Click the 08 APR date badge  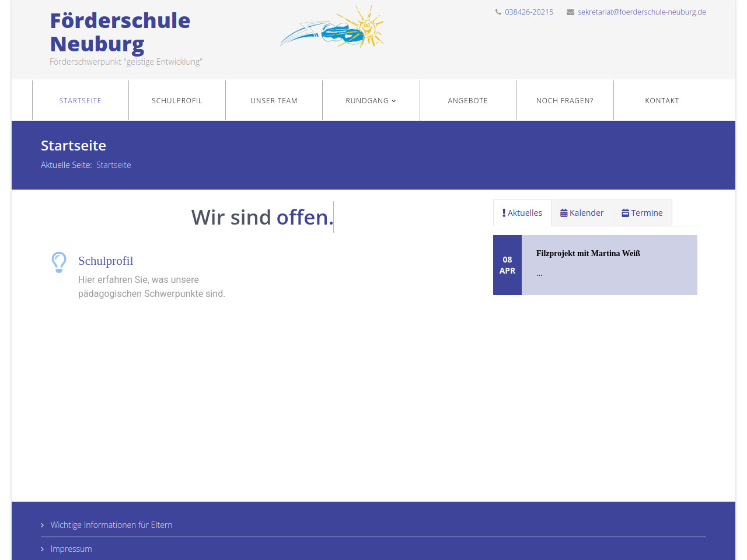tap(507, 265)
